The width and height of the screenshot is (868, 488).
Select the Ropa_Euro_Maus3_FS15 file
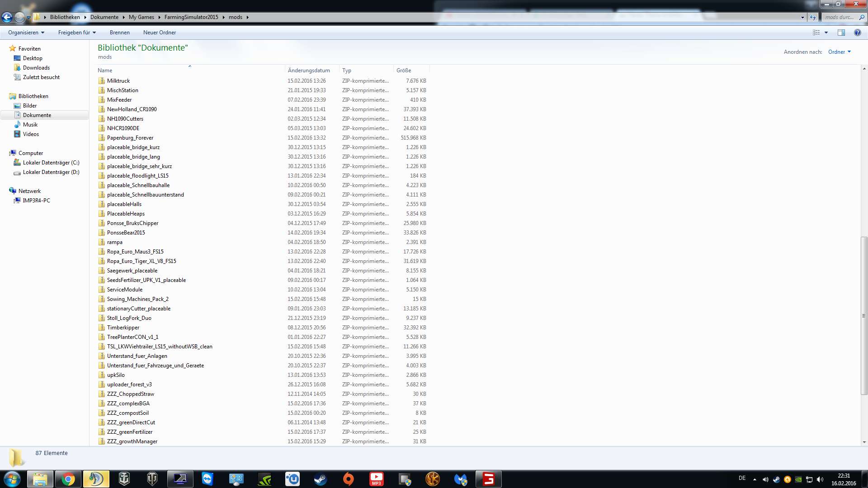coord(135,252)
